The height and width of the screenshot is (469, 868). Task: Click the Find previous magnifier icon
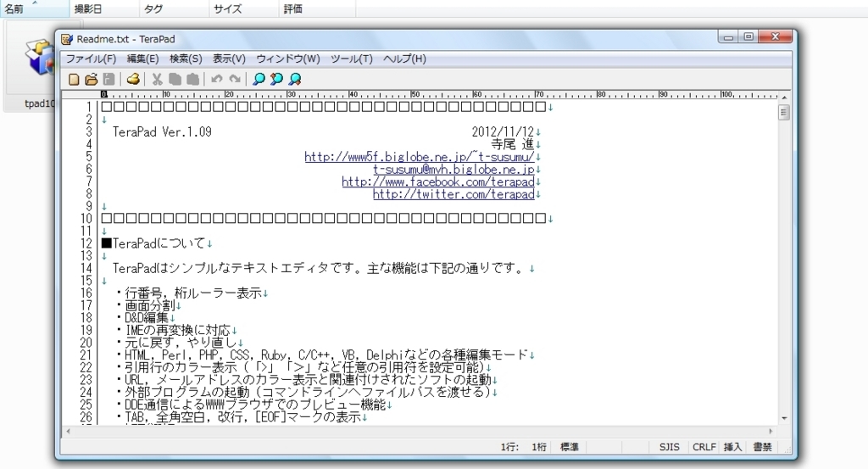pyautogui.click(x=276, y=80)
